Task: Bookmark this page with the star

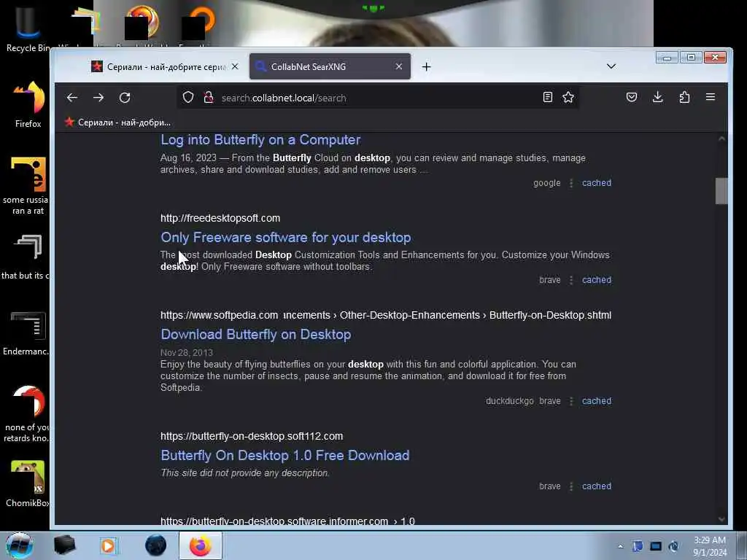Action: tap(568, 97)
